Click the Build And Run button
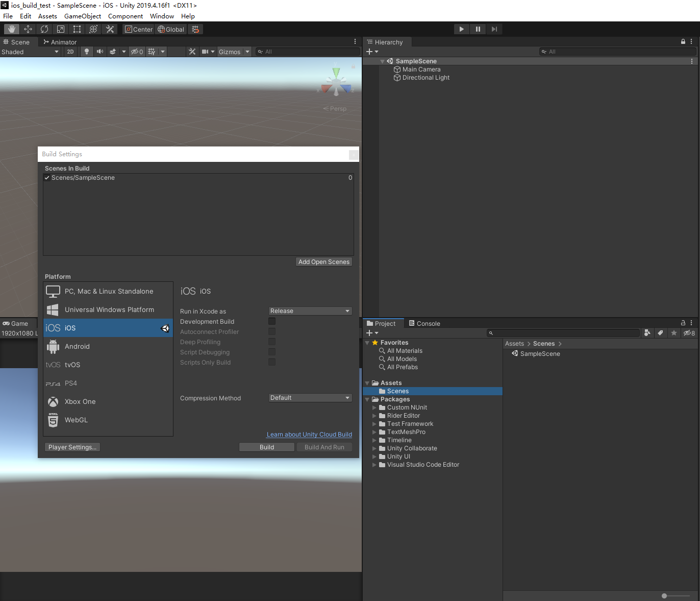This screenshot has width=700, height=601. click(x=324, y=447)
